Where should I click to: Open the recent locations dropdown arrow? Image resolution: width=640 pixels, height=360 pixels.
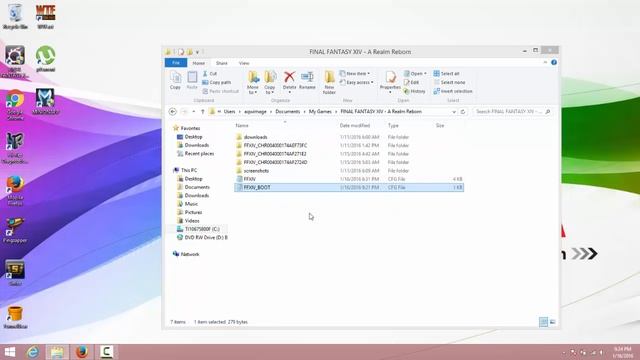click(x=193, y=111)
